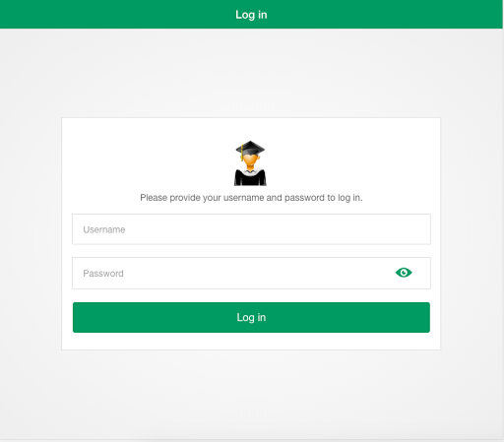Click the word username in the instructions
The width and height of the screenshot is (504, 442).
click(243, 198)
